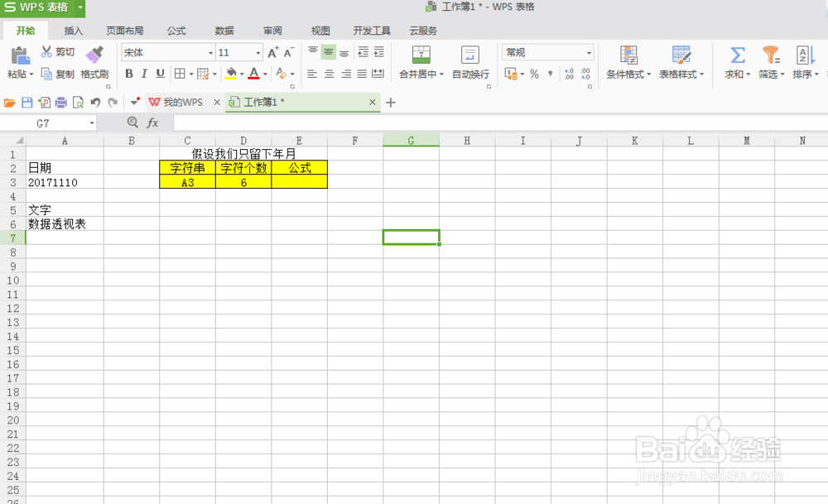
Task: Decrease font size with A- icon
Action: tap(289, 52)
